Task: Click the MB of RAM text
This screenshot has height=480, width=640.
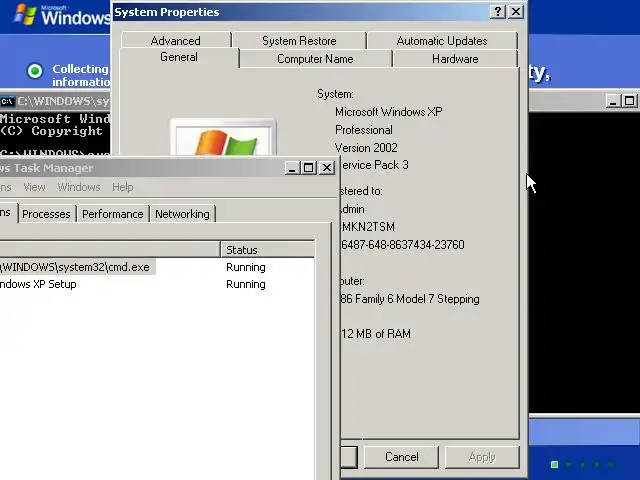Action: pyautogui.click(x=376, y=333)
